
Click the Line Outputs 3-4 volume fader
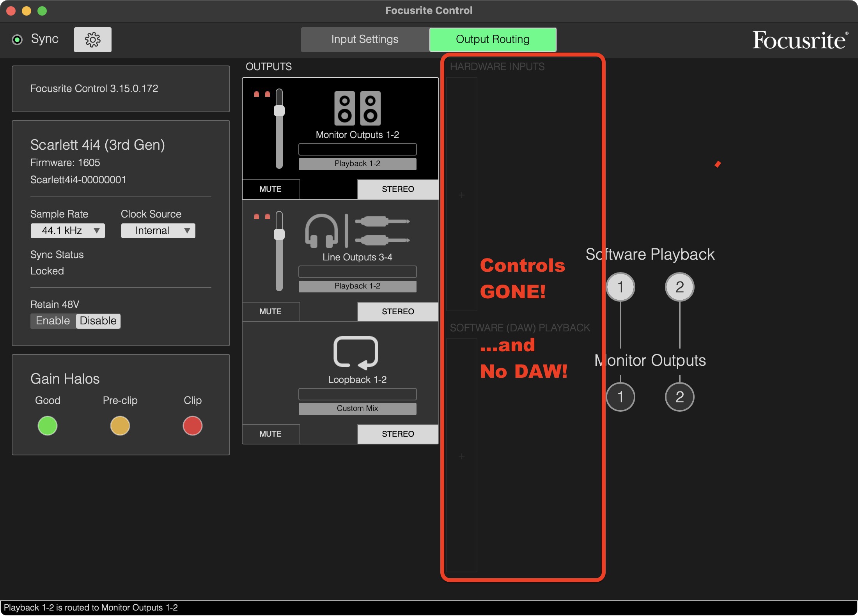coord(279,234)
